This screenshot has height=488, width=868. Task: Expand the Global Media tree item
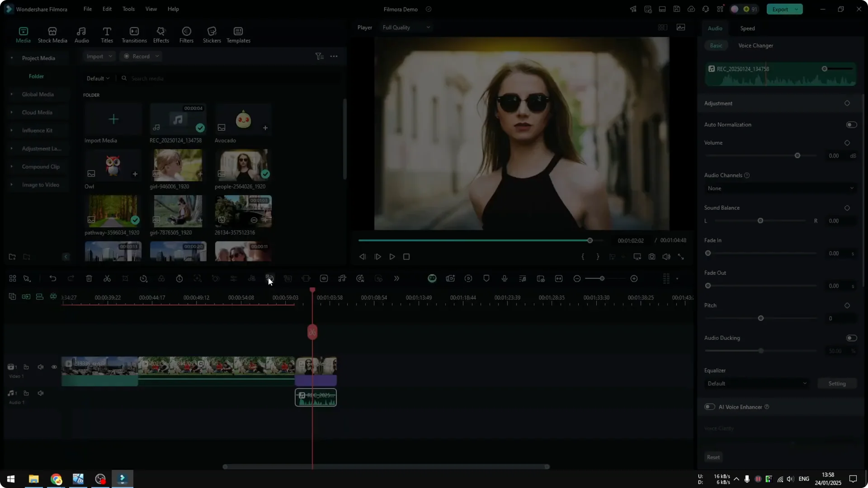[x=12, y=94]
